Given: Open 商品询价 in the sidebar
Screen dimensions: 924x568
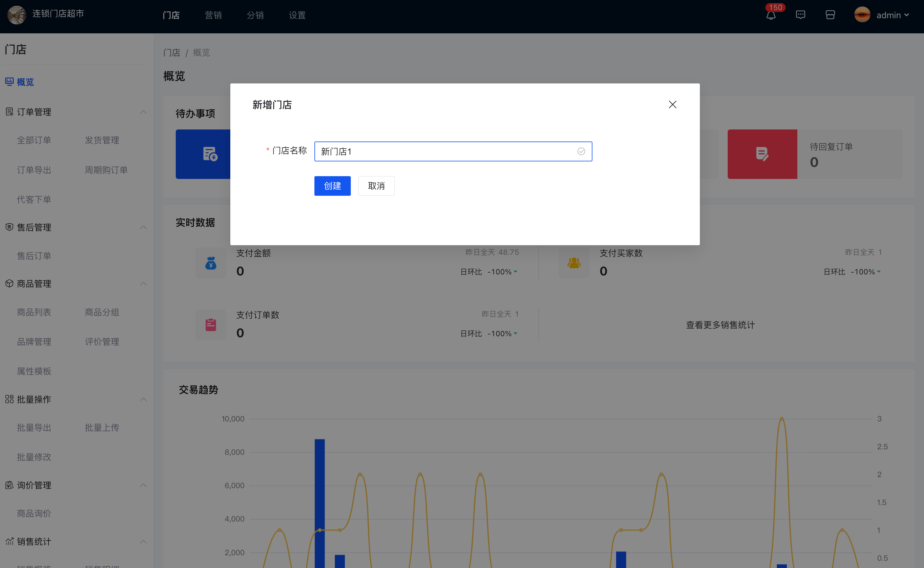Looking at the screenshot, I should [x=34, y=513].
